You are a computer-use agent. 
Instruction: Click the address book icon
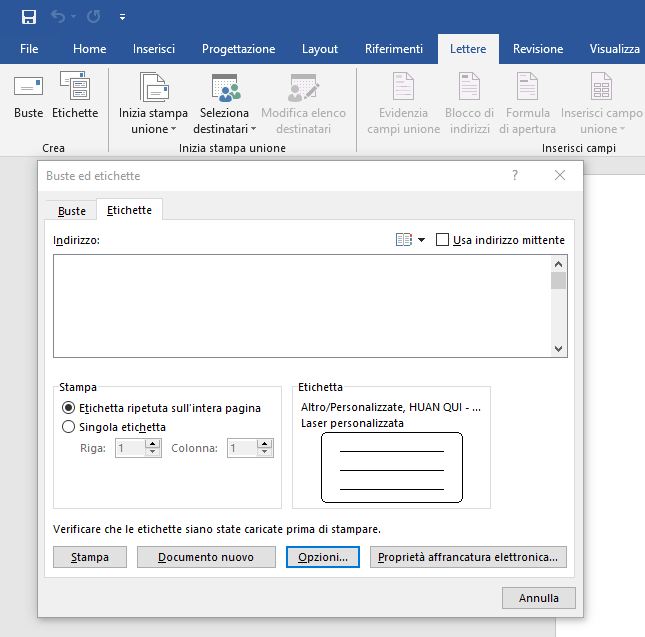click(404, 240)
